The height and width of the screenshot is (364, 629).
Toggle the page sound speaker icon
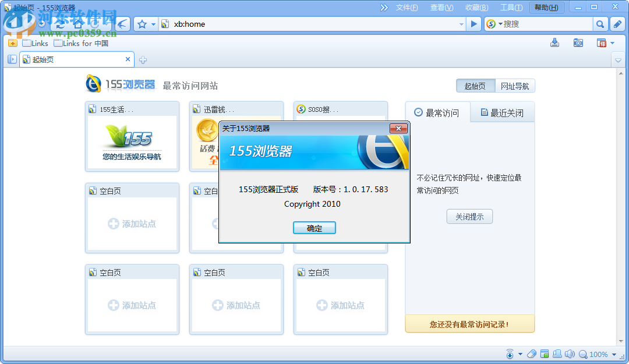570,354
